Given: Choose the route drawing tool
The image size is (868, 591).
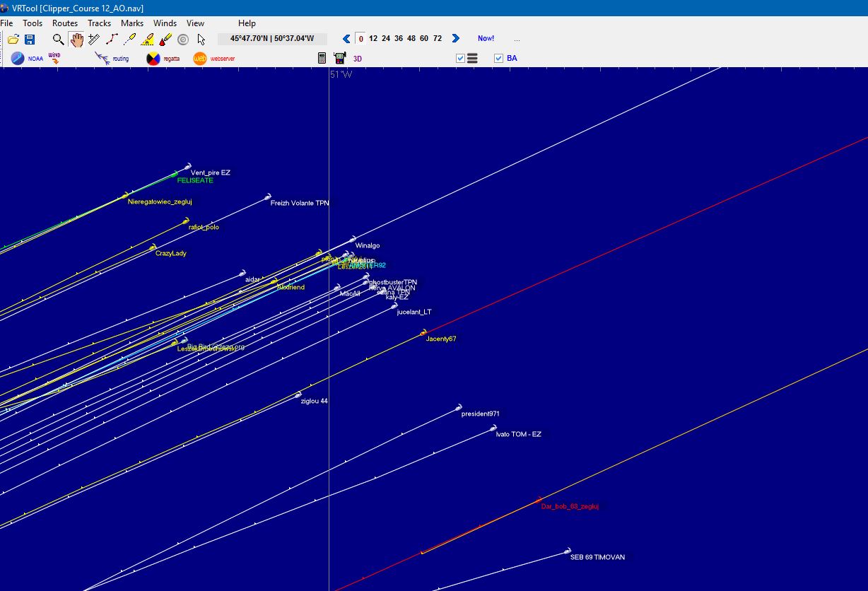Looking at the screenshot, I should 112,40.
